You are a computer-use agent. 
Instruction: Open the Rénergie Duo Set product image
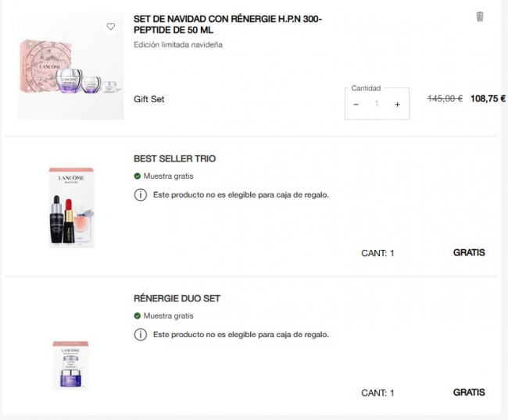pyautogui.click(x=71, y=365)
